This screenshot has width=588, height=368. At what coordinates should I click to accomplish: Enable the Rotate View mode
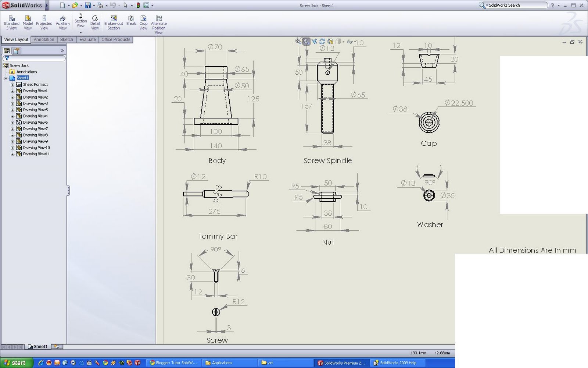(322, 41)
